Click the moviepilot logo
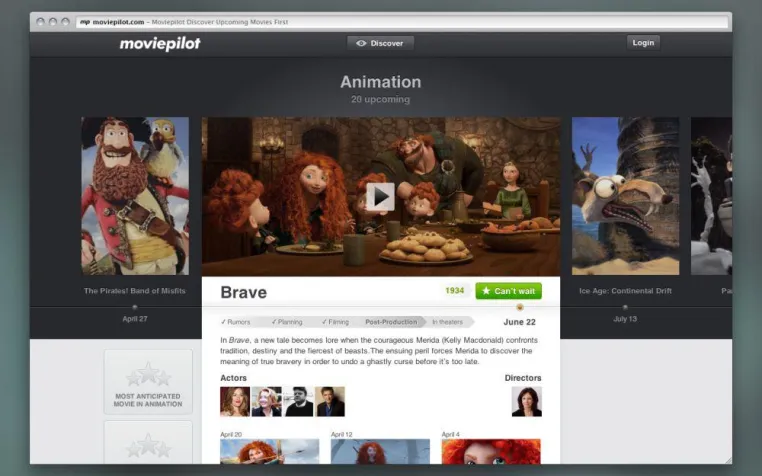The width and height of the screenshot is (762, 476). [x=160, y=44]
